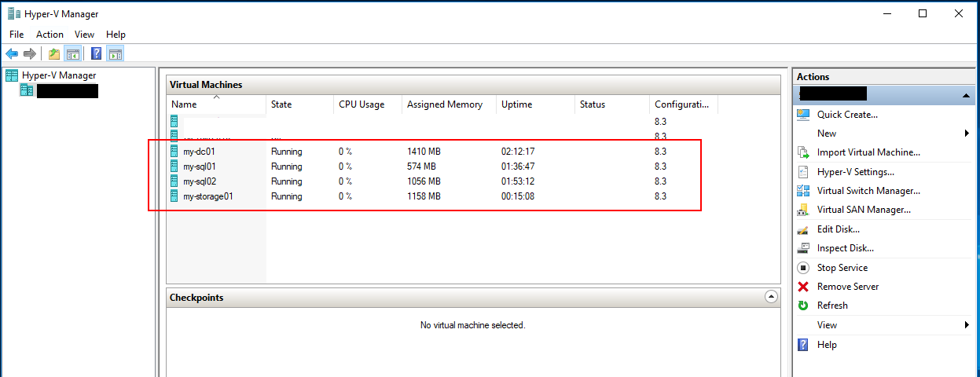980x377 pixels.
Task: Click the Back arrow in the toolbar
Action: click(x=12, y=53)
